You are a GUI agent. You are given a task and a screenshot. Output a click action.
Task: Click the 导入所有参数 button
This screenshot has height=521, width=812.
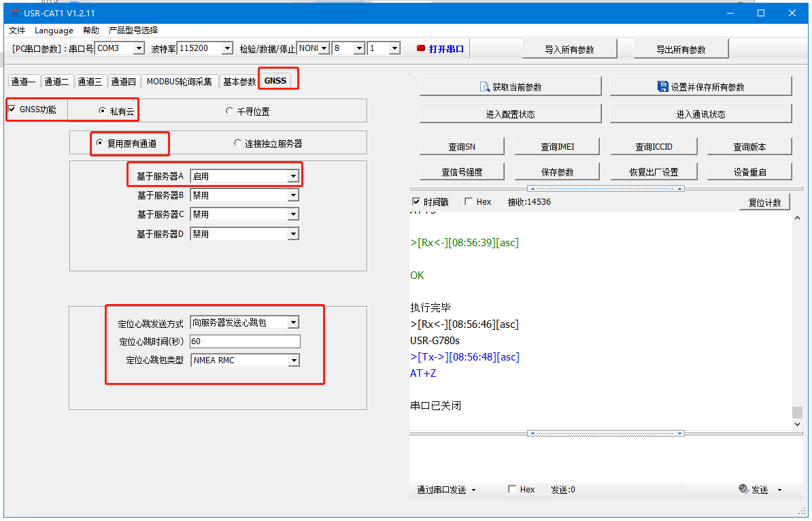[x=570, y=49]
